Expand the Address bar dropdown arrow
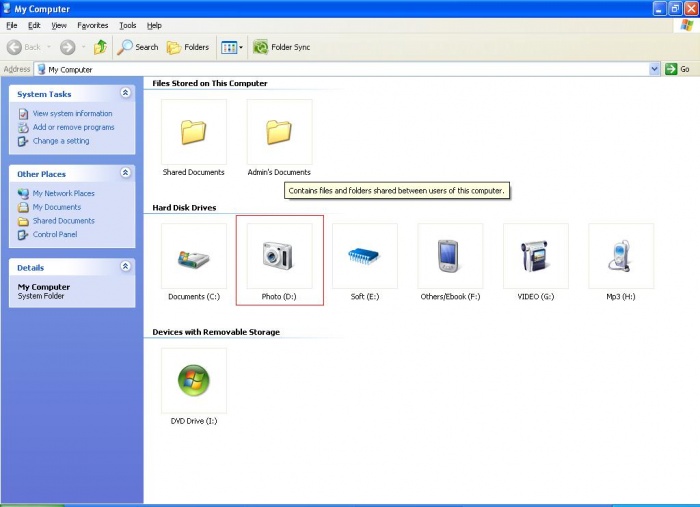The image size is (700, 507). pos(655,69)
